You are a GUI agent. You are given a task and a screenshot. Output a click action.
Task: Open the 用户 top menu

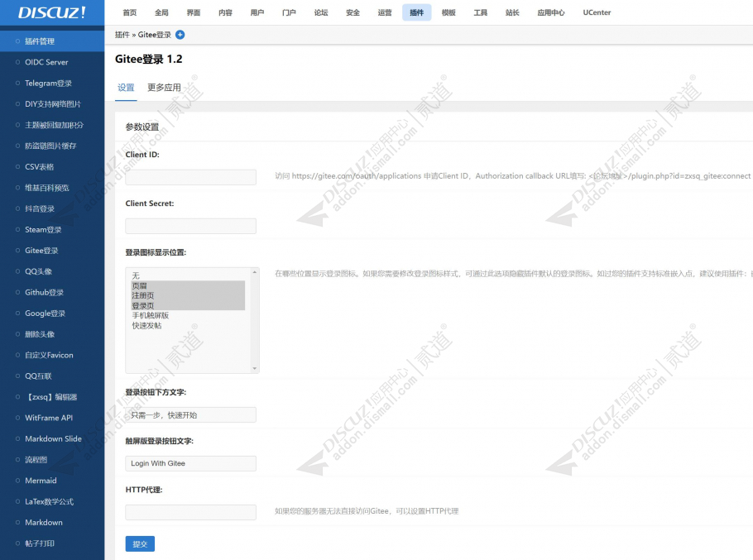click(257, 12)
